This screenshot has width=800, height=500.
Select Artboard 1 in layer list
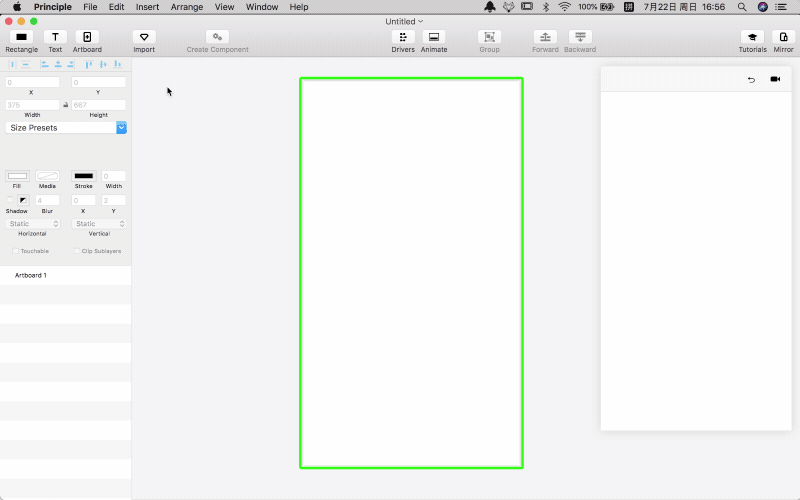coord(31,275)
